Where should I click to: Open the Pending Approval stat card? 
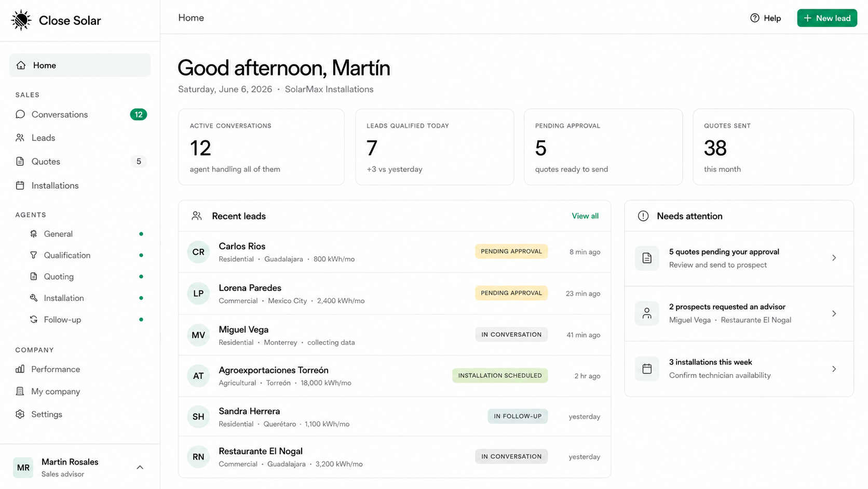click(603, 147)
